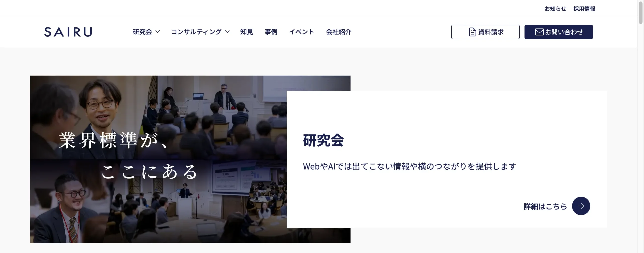This screenshot has height=253, width=644.
Task: Open the 会社紹介 page
Action: 339,32
